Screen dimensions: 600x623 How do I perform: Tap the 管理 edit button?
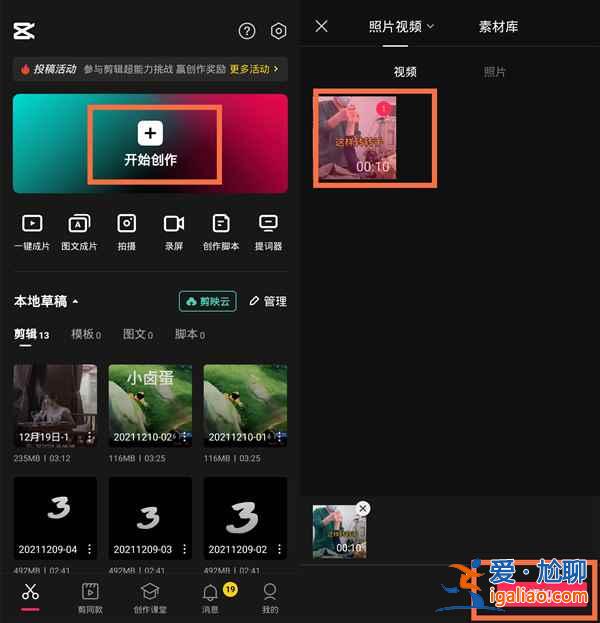[268, 302]
